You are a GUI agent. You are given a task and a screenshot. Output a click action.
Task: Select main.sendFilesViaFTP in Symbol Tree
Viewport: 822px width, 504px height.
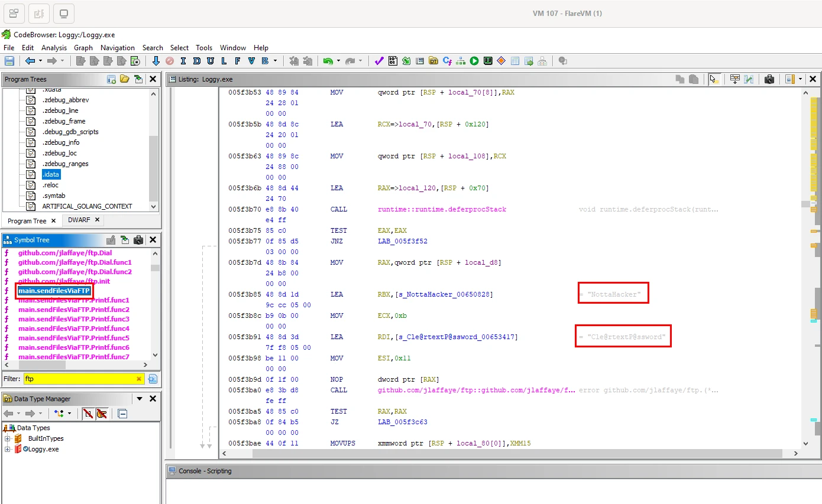pyautogui.click(x=54, y=291)
